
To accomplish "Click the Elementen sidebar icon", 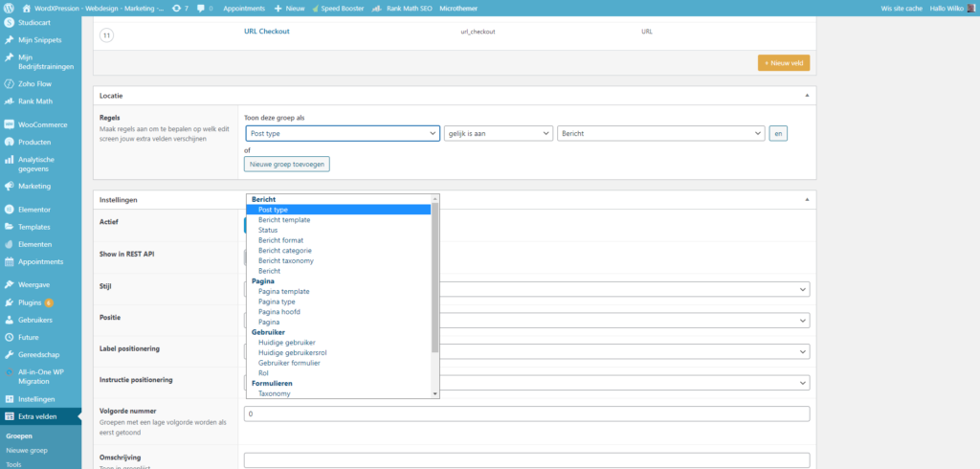I will pos(9,244).
